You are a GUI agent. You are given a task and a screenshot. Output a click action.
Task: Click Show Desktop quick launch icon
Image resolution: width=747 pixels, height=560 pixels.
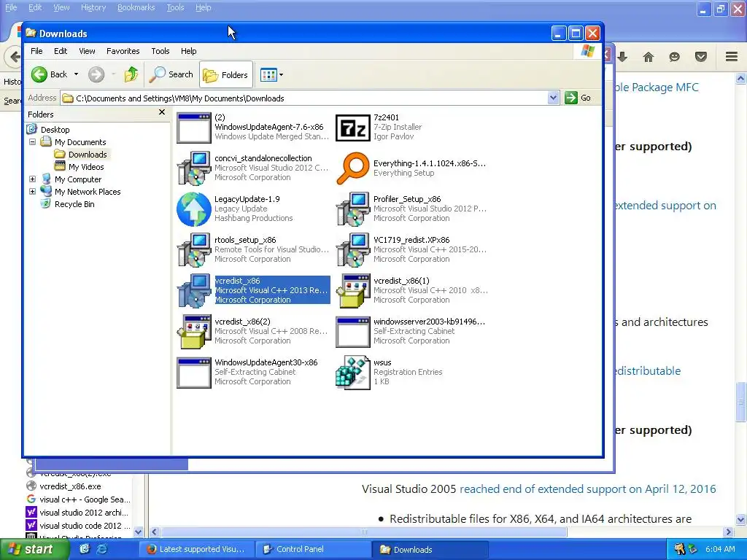(85, 549)
